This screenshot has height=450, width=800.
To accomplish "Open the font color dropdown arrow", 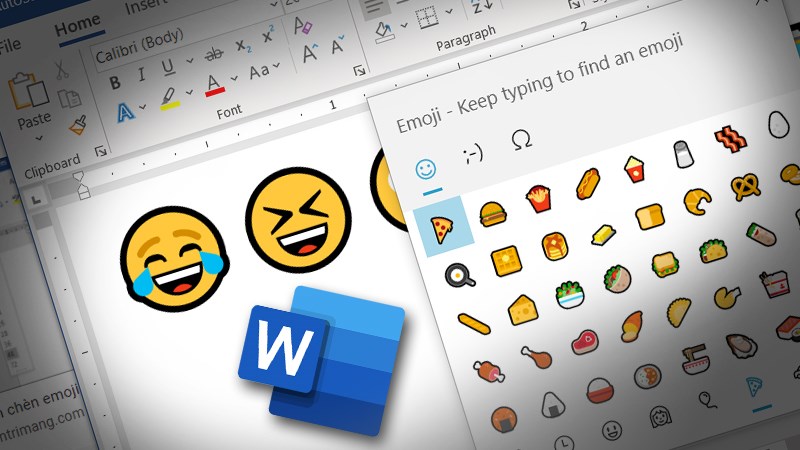I will [234, 79].
